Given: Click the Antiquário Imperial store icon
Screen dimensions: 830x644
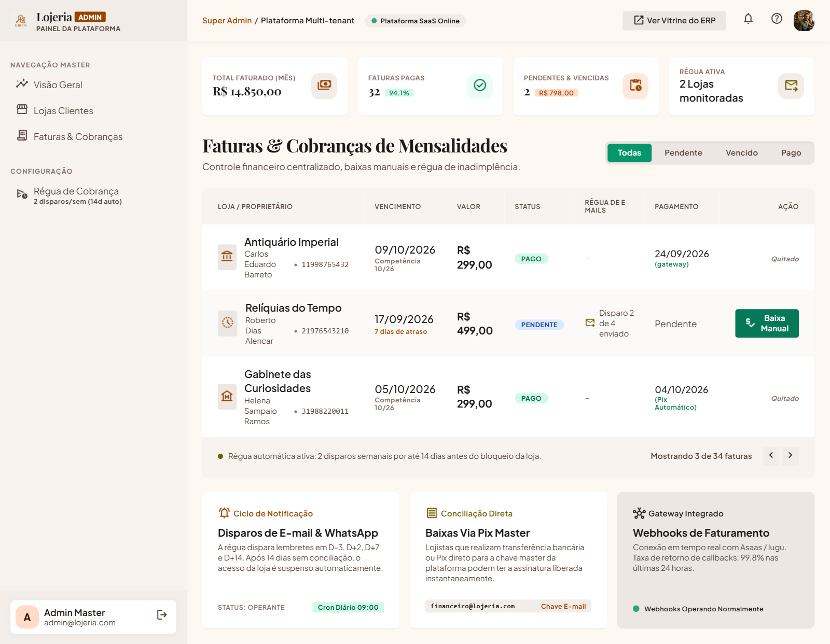Looking at the screenshot, I should [227, 257].
